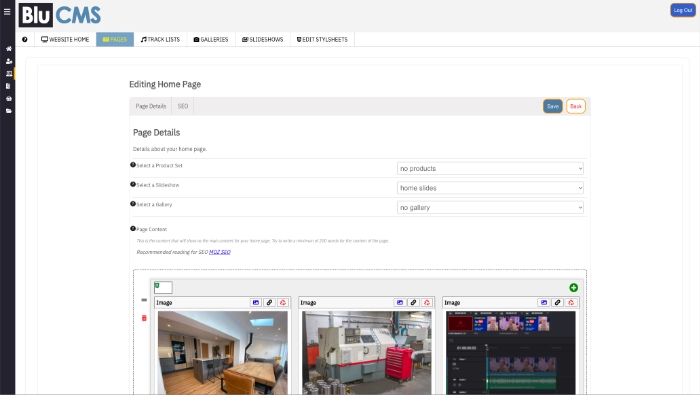
Task: Select the kitchen interior photo thumbnail
Action: coord(223,353)
